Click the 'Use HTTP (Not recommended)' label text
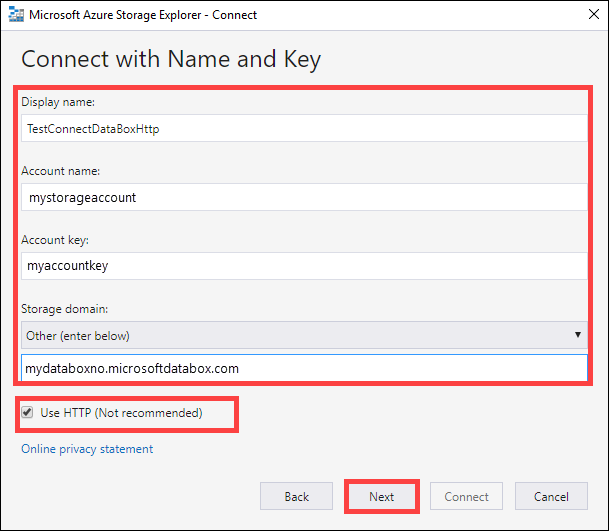Viewport: 609px width, 531px height. coord(121,413)
